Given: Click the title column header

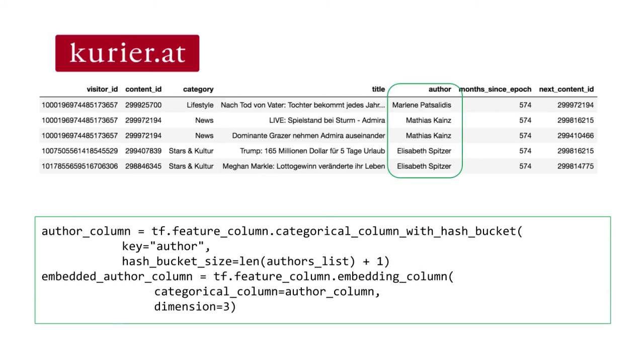Looking at the screenshot, I should [x=378, y=89].
